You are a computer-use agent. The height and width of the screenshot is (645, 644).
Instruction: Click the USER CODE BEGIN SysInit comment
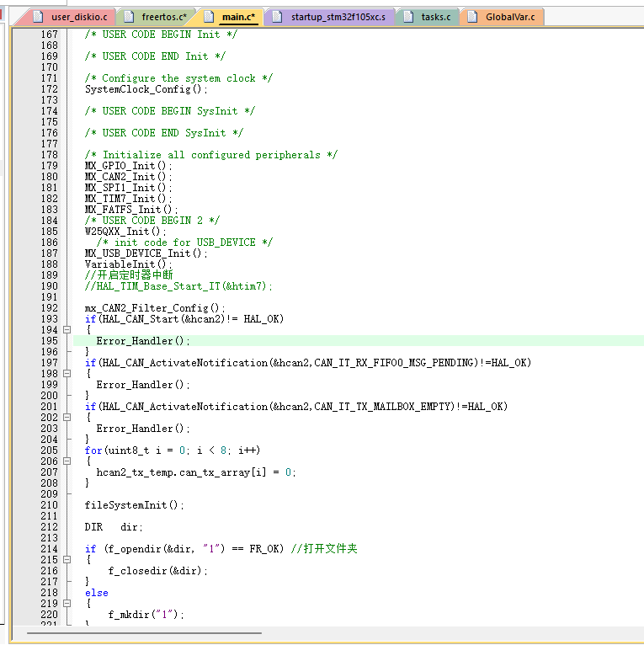pos(170,111)
